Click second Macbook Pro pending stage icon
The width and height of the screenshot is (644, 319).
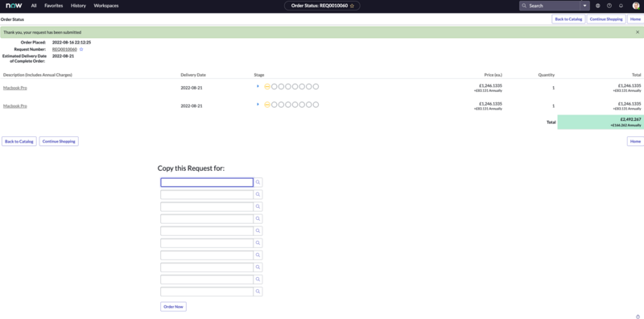click(267, 105)
